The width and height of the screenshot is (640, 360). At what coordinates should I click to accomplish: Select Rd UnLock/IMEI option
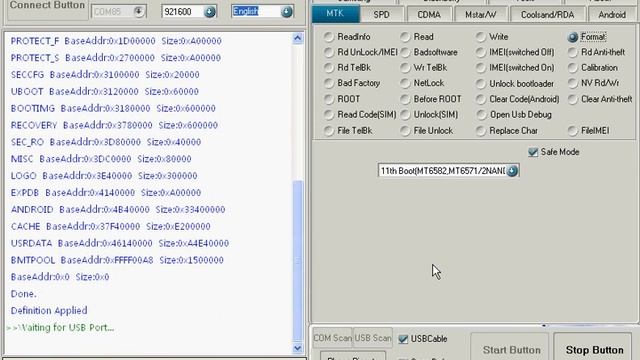(x=329, y=52)
